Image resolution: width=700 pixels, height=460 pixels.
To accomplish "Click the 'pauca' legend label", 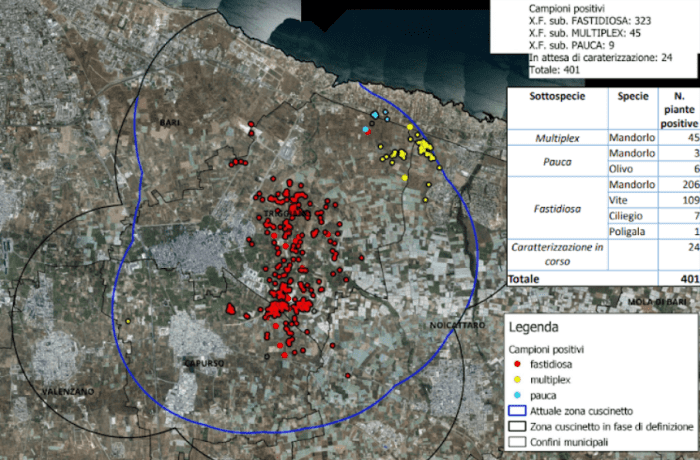I will click(x=543, y=396).
